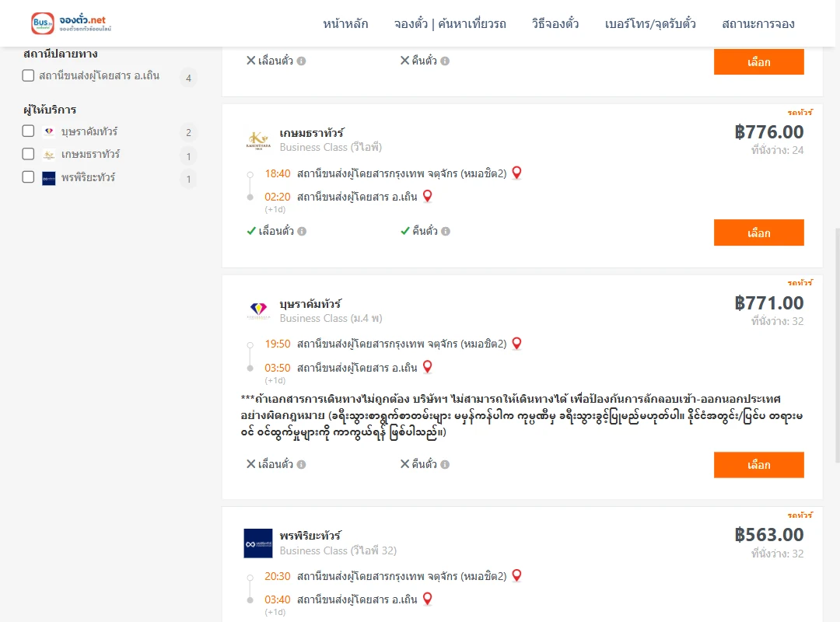Viewport: 840px width, 622px height.
Task: Click the พรพิริยะทัวร์ logo in trip card
Action: click(x=258, y=543)
